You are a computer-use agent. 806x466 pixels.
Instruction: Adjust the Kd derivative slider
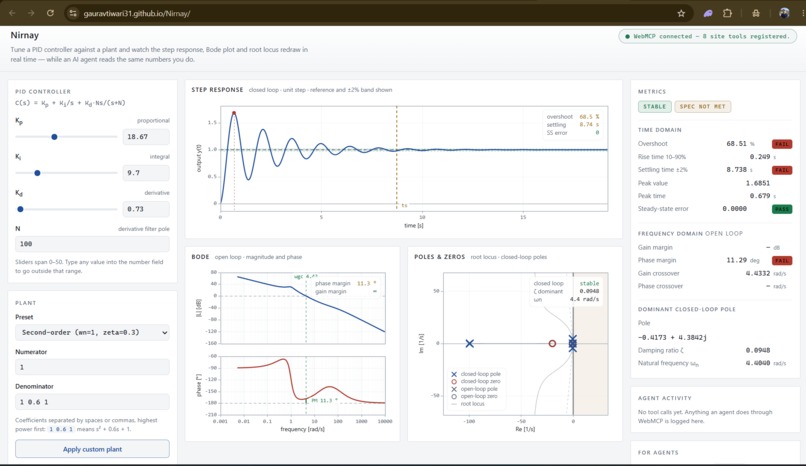pyautogui.click(x=66, y=209)
